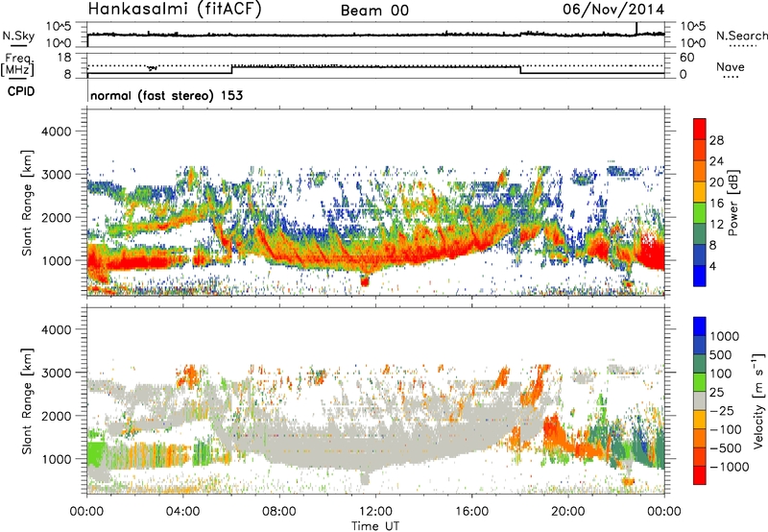Click the 'Velocity [m s-1]' colorbar label
The height and width of the screenshot is (532, 768).
click(x=758, y=400)
